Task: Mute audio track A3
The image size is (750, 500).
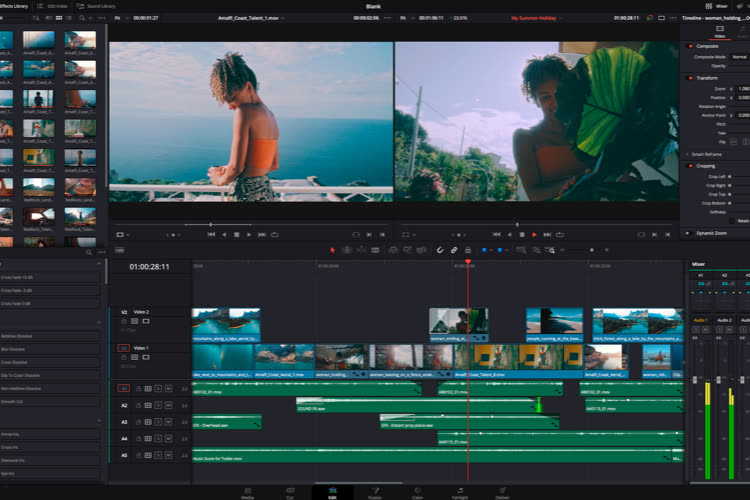Action: (168, 422)
